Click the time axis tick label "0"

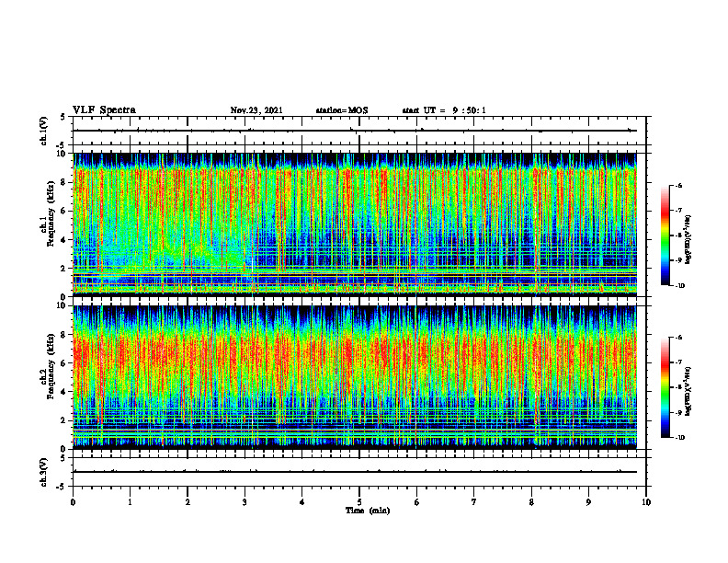point(73,502)
